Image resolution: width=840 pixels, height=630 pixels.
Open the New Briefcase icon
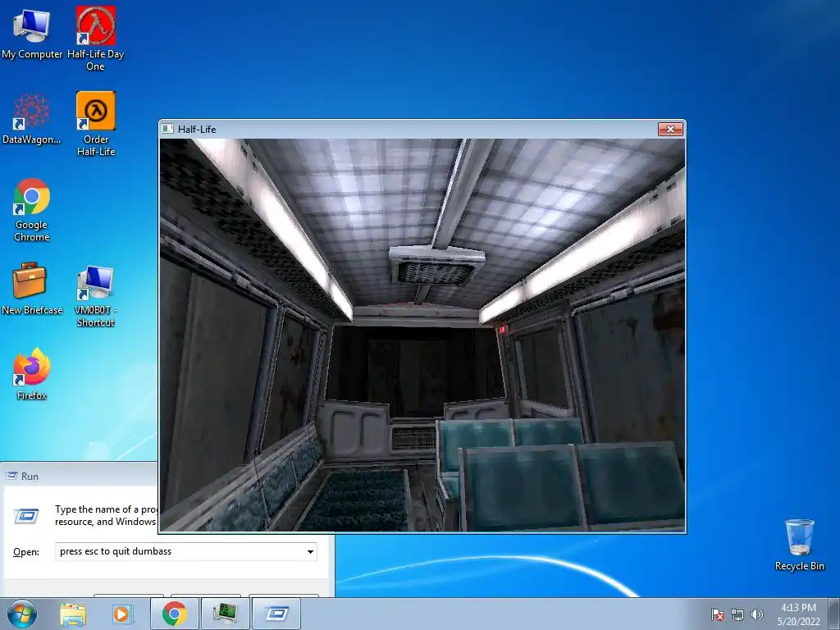tap(32, 288)
